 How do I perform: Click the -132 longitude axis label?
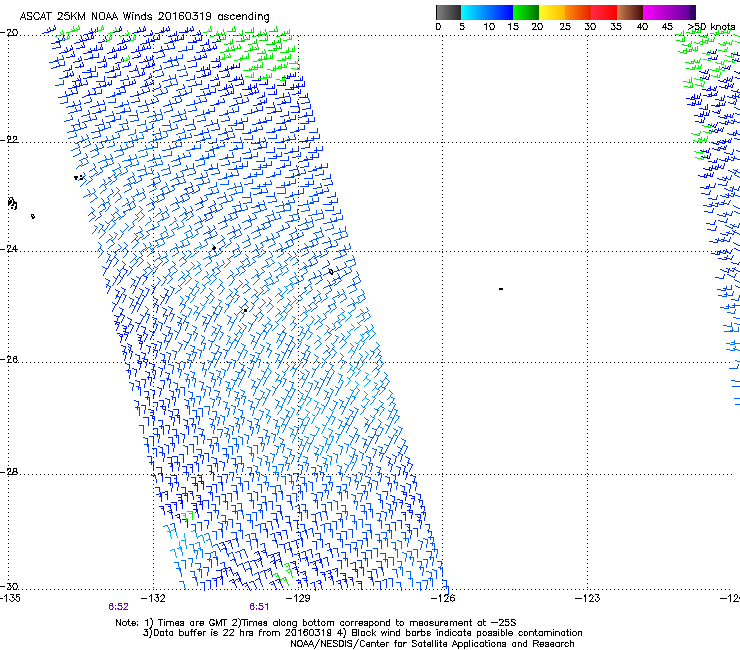(153, 599)
